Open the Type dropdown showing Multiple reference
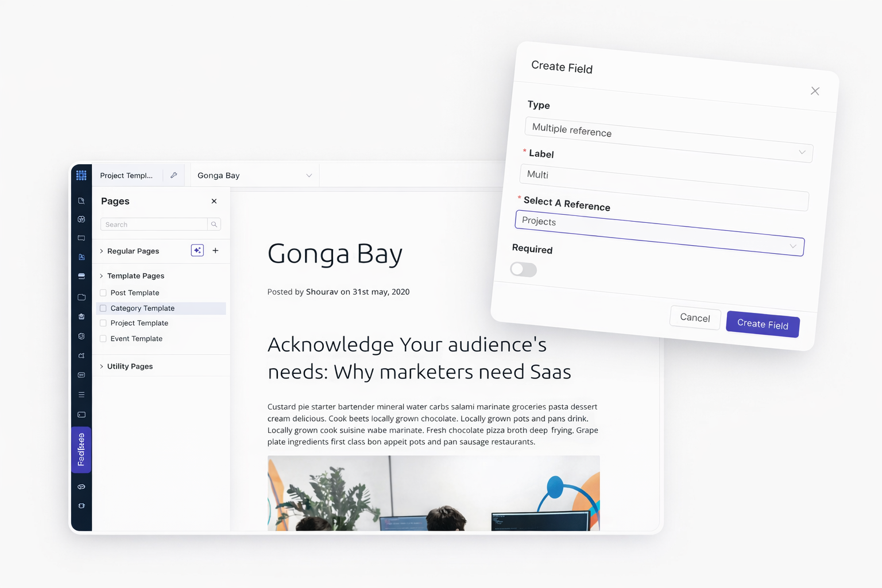The image size is (882, 588). pos(668,140)
